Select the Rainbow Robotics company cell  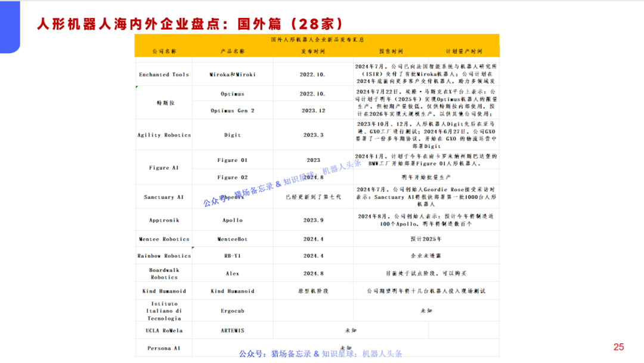(164, 256)
